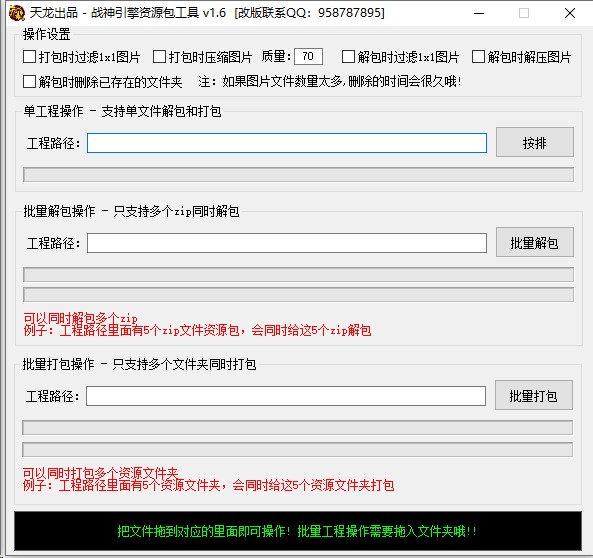
Task: Check 解包时过滤1x1图片 option
Action: [348, 57]
